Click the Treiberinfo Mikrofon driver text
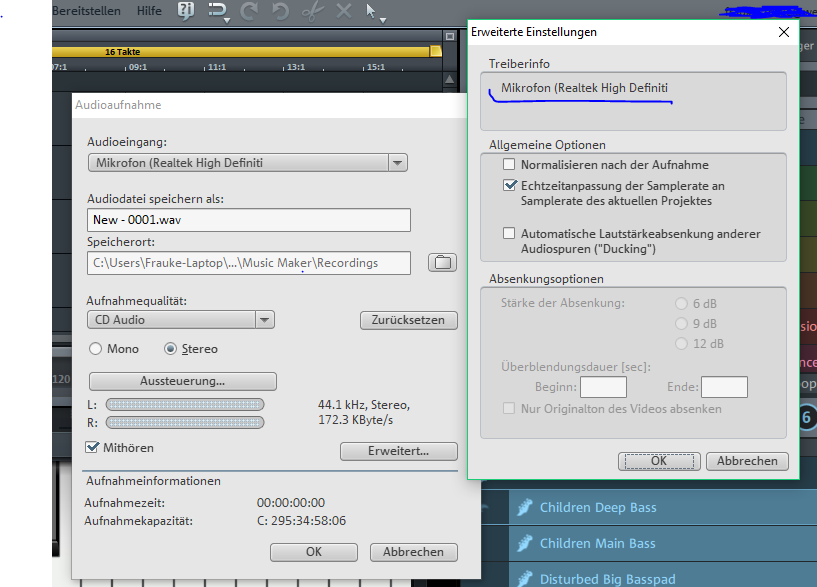Screen dimensions: 817x587 pos(584,88)
